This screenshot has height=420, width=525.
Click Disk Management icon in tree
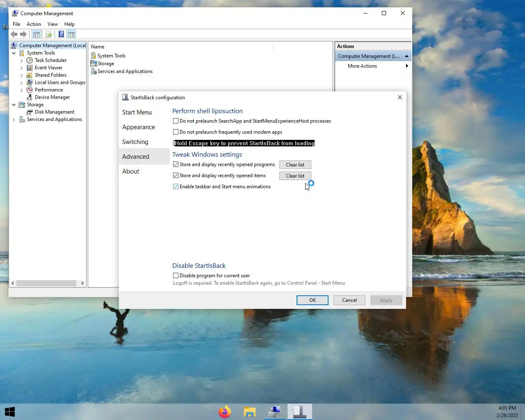[30, 112]
